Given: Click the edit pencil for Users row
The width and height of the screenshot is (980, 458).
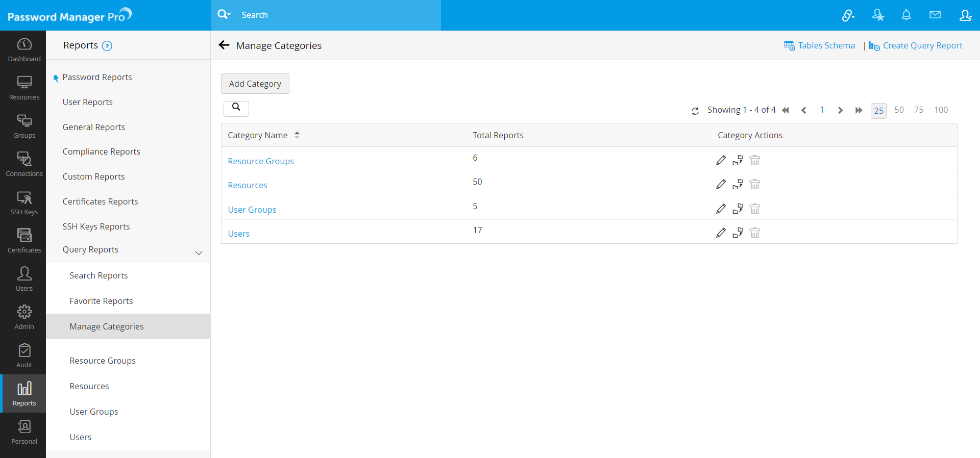Looking at the screenshot, I should 721,233.
